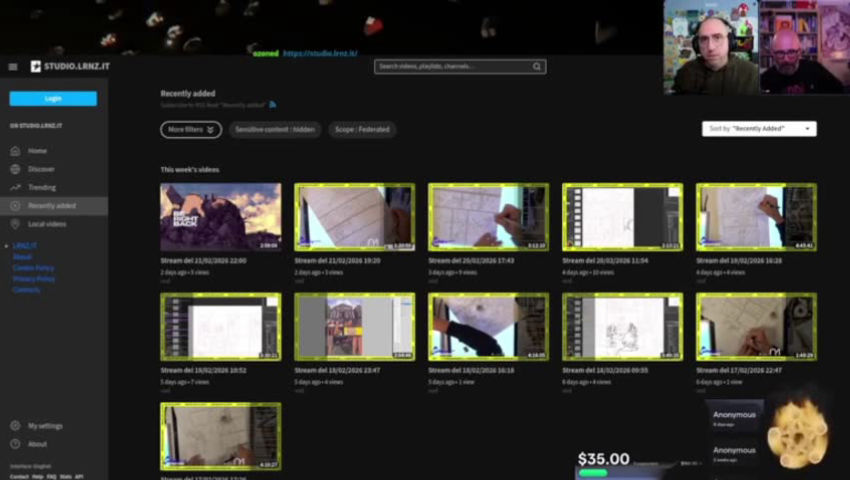Select Recently added in sidebar menu

click(x=52, y=206)
